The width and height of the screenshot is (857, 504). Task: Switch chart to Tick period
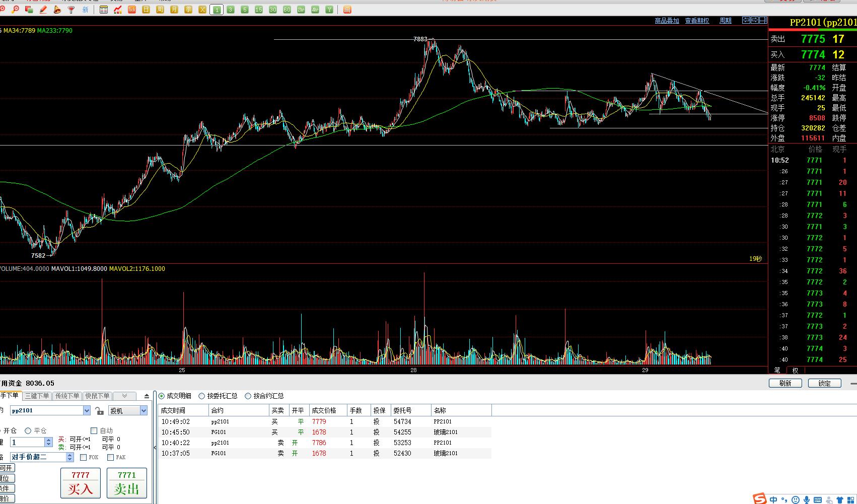132,10
